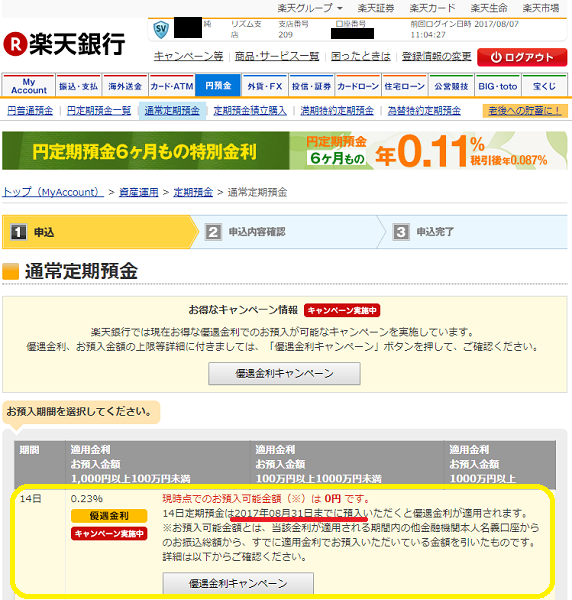Switch to the 投信・証券 tab
This screenshot has width=572, height=600.
[x=311, y=86]
